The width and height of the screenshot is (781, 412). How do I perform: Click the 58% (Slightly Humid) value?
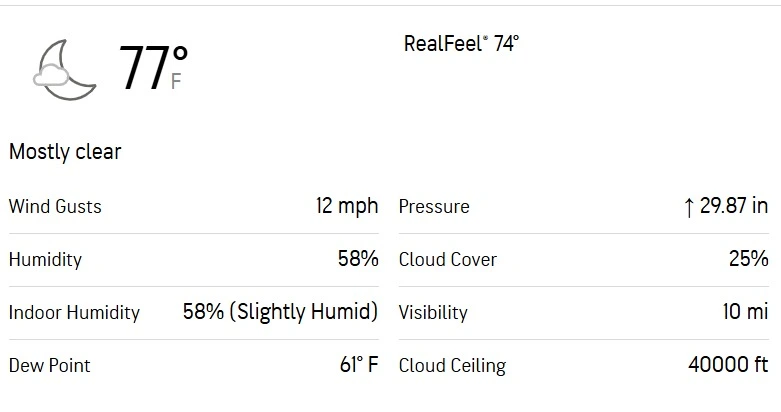coord(280,312)
